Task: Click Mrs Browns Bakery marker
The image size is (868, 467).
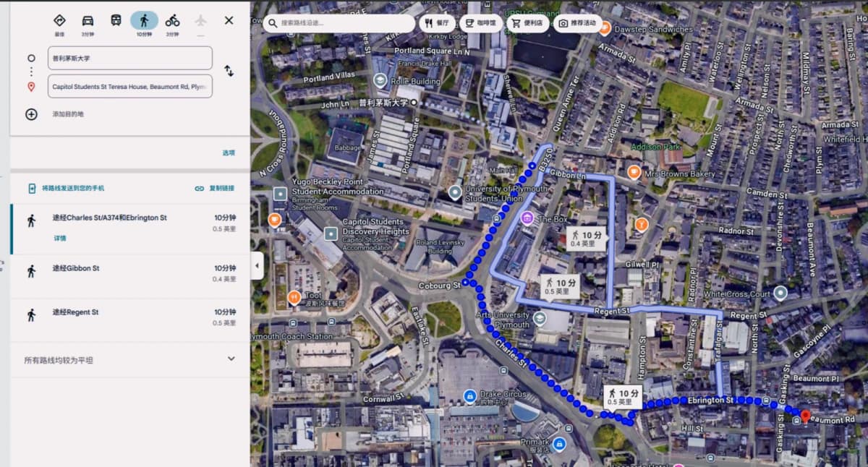Action: tap(634, 172)
